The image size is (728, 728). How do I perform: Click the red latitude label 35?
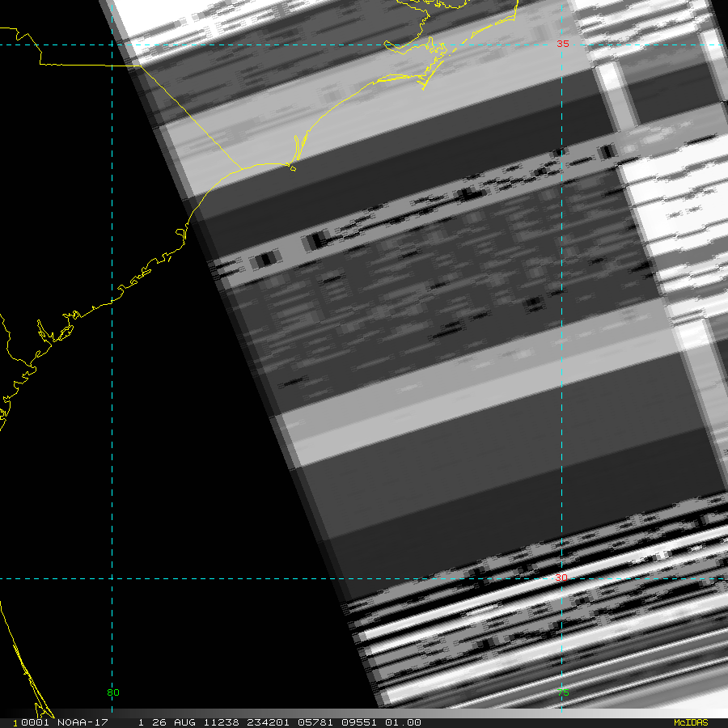(563, 44)
